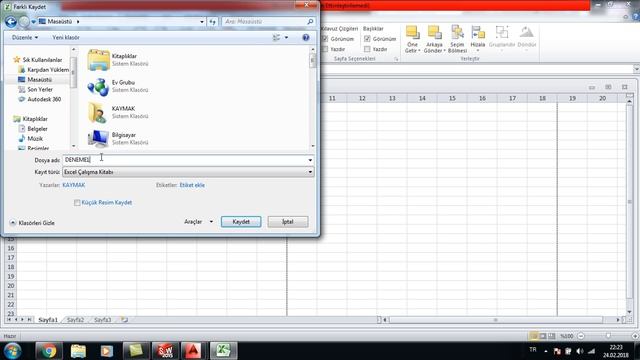Select the KAYMAK user folder icon
The width and height of the screenshot is (640, 360).
[98, 112]
